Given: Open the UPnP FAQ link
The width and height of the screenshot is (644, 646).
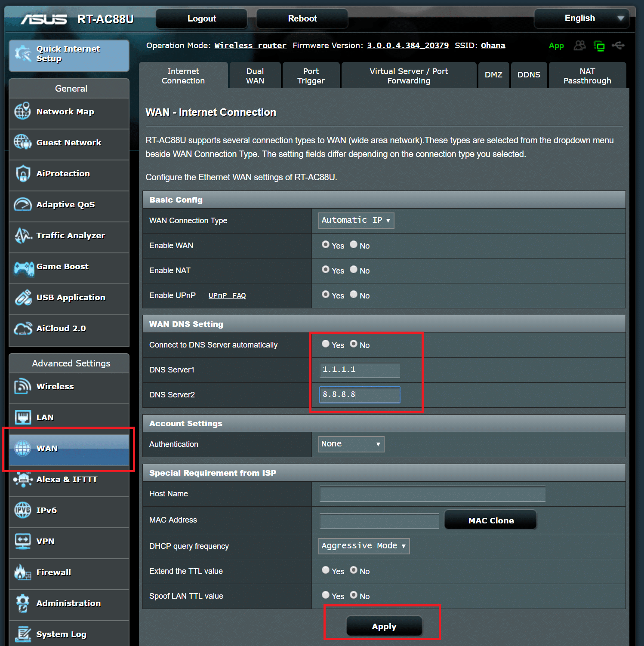Looking at the screenshot, I should (227, 295).
